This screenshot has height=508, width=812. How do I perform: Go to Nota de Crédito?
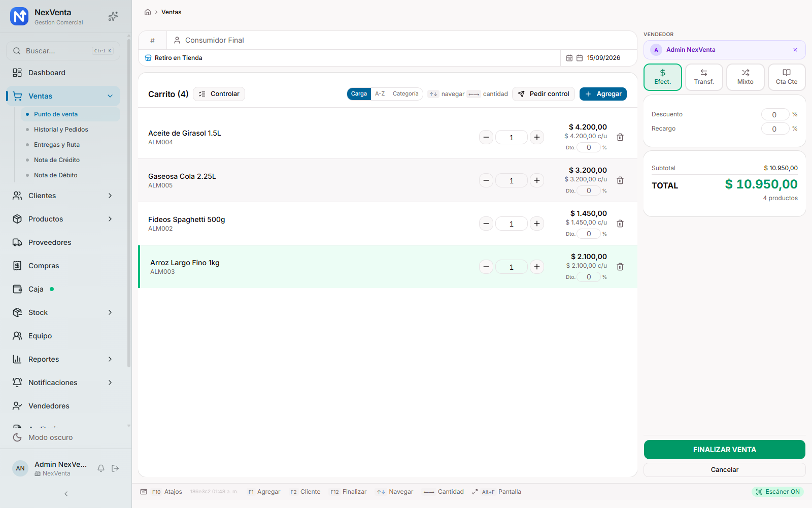pos(57,160)
